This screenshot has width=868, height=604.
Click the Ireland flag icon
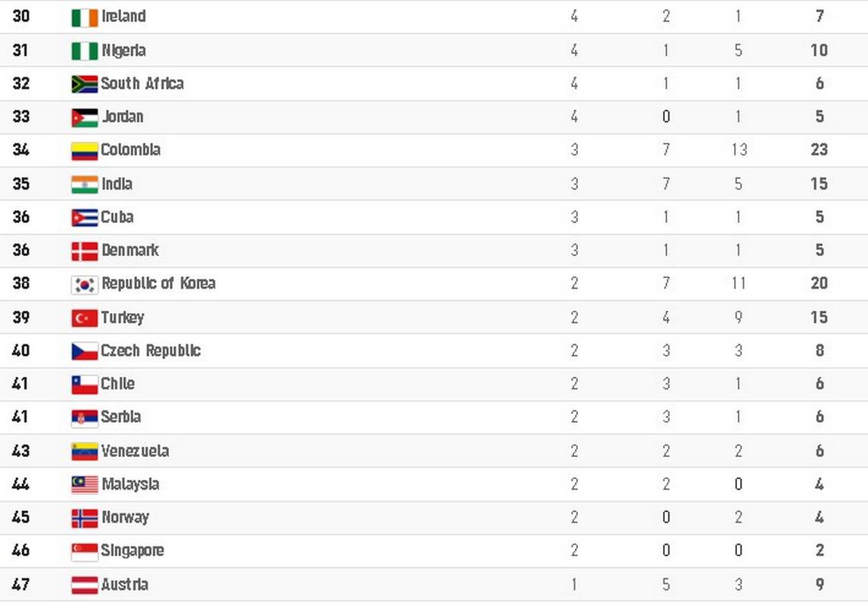click(x=85, y=18)
